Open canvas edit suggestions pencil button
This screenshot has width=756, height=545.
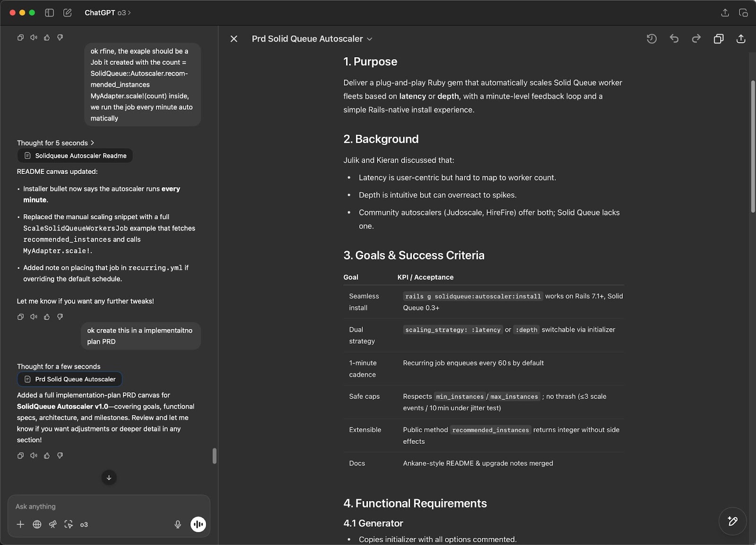pyautogui.click(x=732, y=521)
